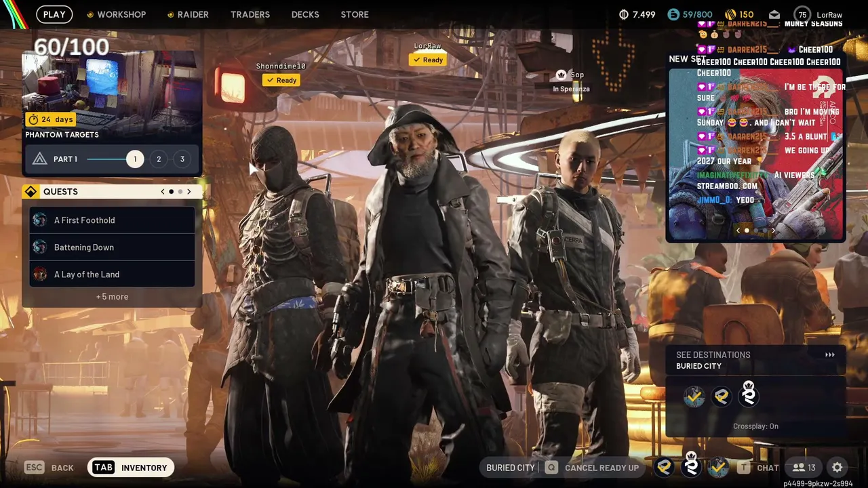Click the triple arrow on SEE DESTINATIONS
868x488 pixels.
click(829, 354)
